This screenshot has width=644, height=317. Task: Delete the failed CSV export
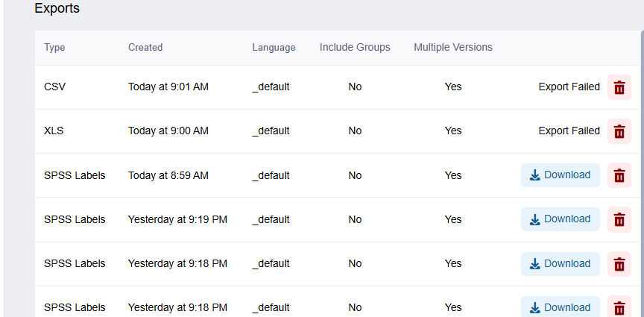pyautogui.click(x=619, y=87)
